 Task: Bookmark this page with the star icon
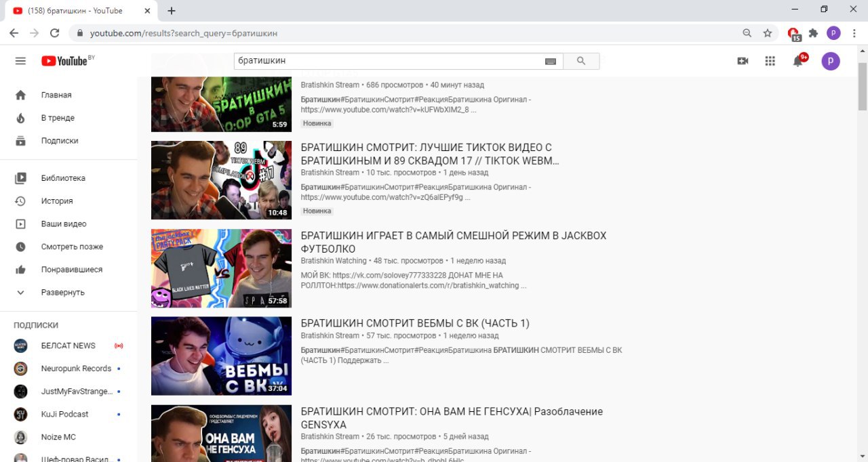coord(768,33)
